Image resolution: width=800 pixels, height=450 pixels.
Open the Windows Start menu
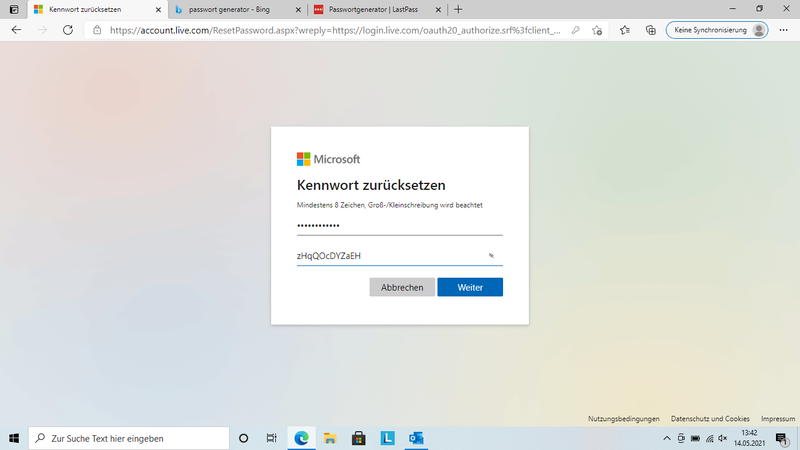pyautogui.click(x=14, y=438)
